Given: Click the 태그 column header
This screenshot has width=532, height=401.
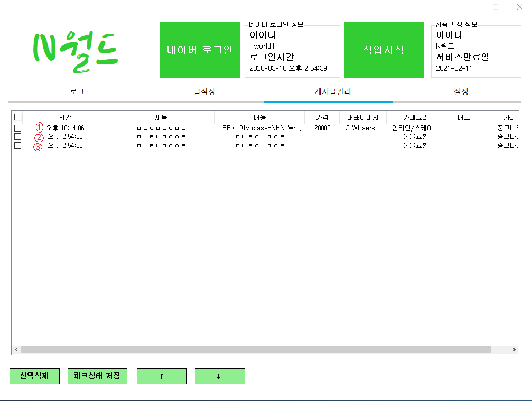Looking at the screenshot, I should (463, 117).
